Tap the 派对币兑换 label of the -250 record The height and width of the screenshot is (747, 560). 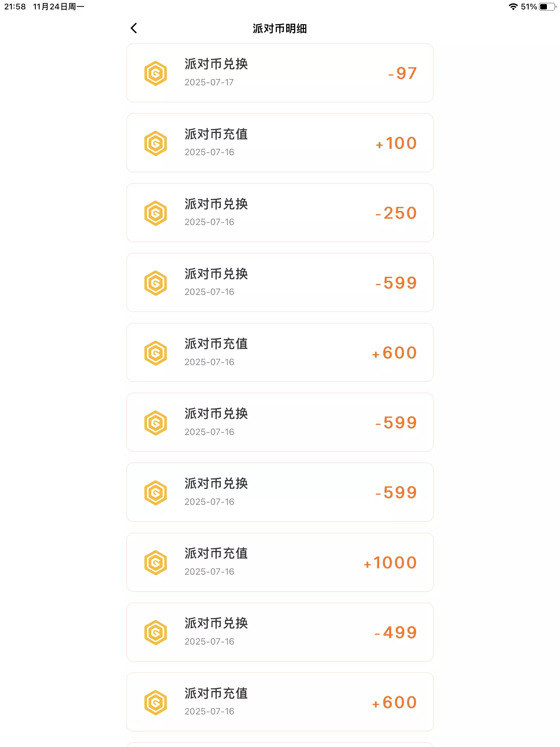coord(216,204)
